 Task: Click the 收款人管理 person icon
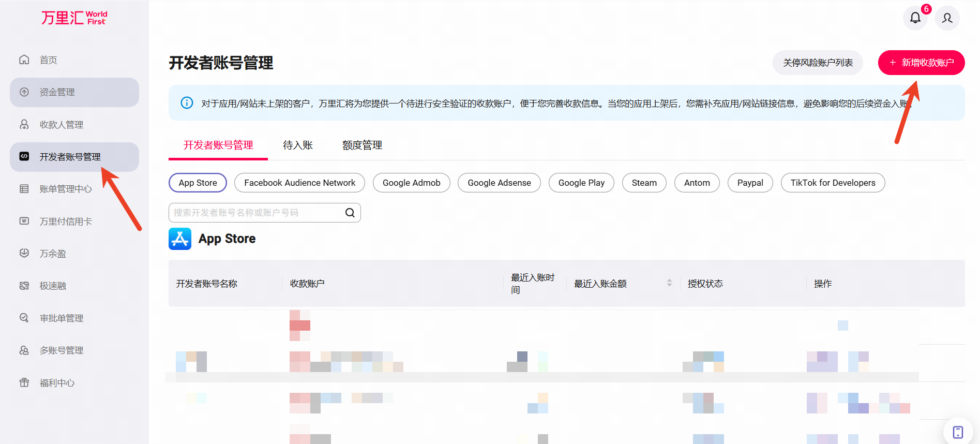[24, 125]
